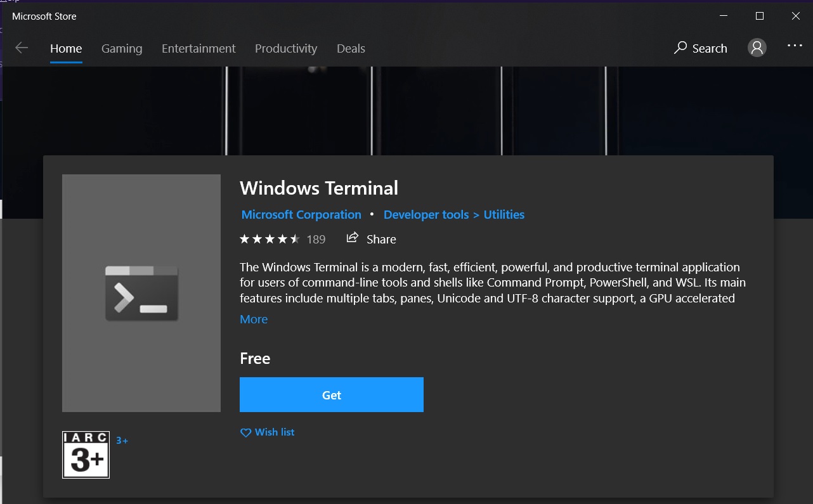Screen dimensions: 813x504
Task: Go back with the back arrow
Action: 22,48
